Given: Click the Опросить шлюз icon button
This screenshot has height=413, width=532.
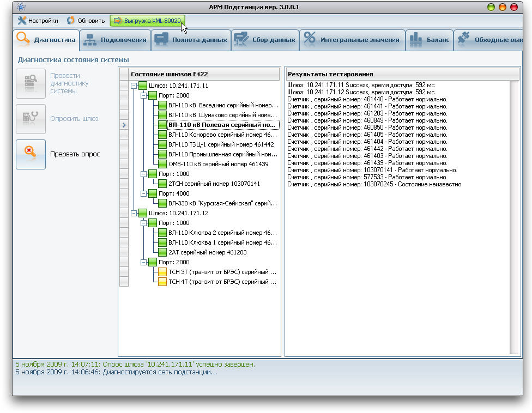Looking at the screenshot, I should point(31,119).
